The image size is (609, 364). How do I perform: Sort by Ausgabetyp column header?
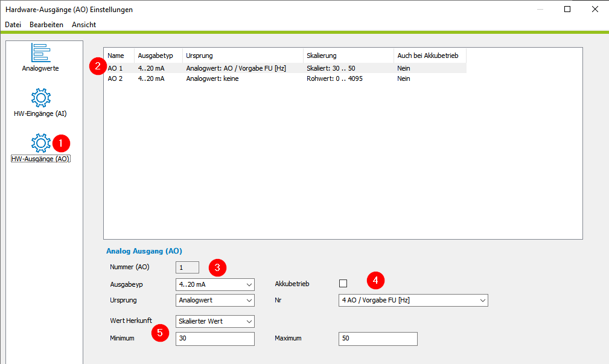(159, 56)
